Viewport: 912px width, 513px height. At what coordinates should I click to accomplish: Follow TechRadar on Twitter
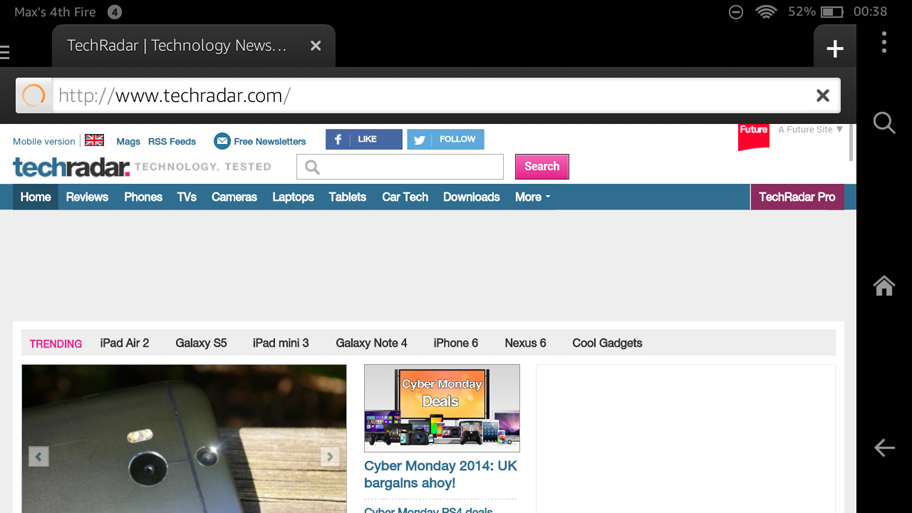[x=446, y=139]
